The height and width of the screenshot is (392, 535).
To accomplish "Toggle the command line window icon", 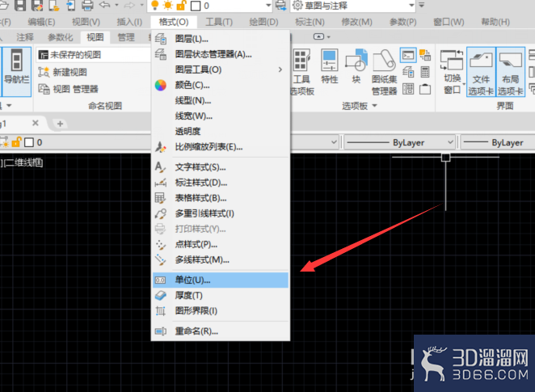I will coord(408,55).
